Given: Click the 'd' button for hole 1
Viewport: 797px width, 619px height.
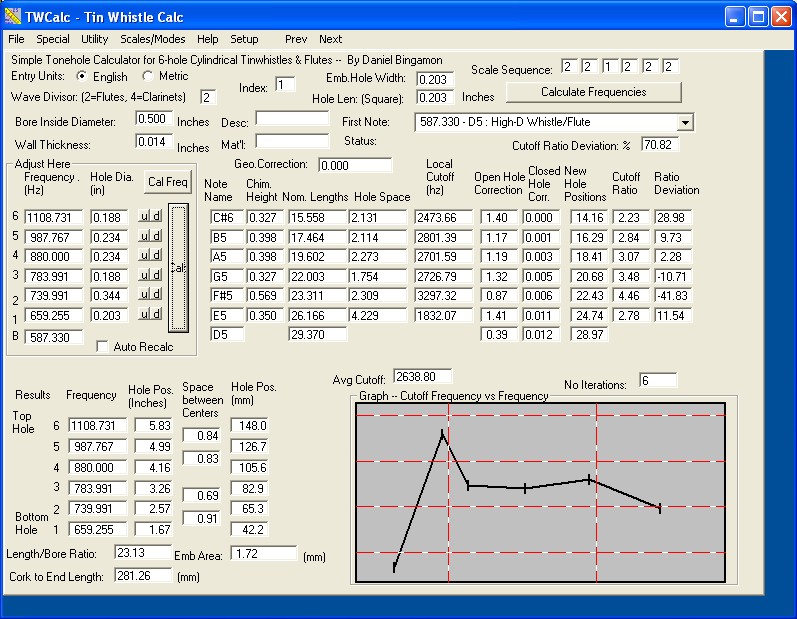Looking at the screenshot, I should click(x=155, y=315).
